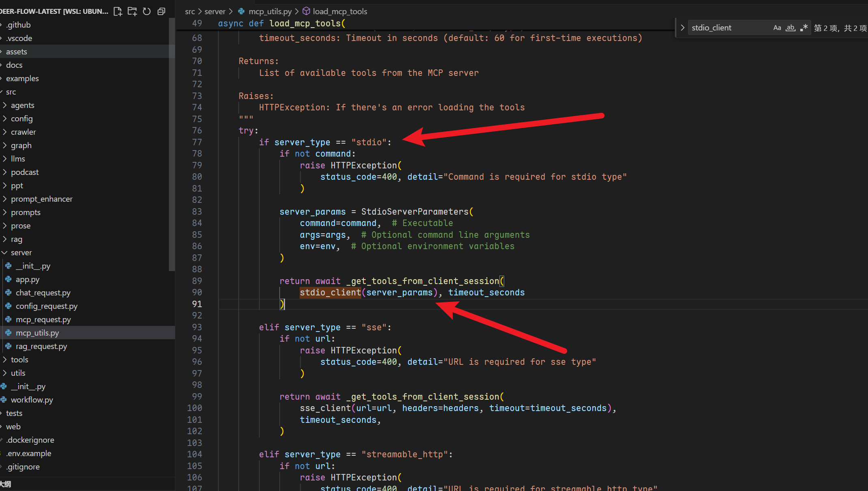
Task: Open workflow.py file
Action: (x=32, y=400)
